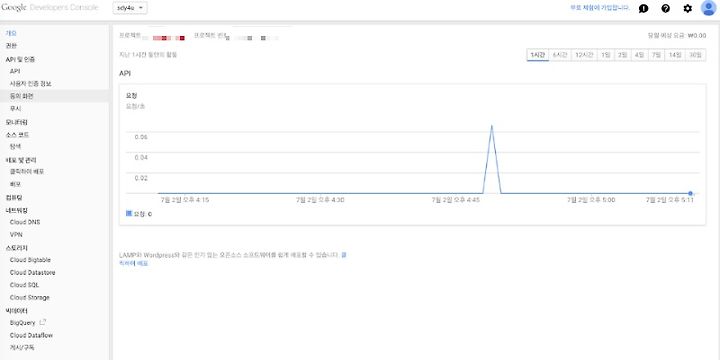This screenshot has height=360, width=720.
Task: Select the 2일 time range tab
Action: pos(623,55)
